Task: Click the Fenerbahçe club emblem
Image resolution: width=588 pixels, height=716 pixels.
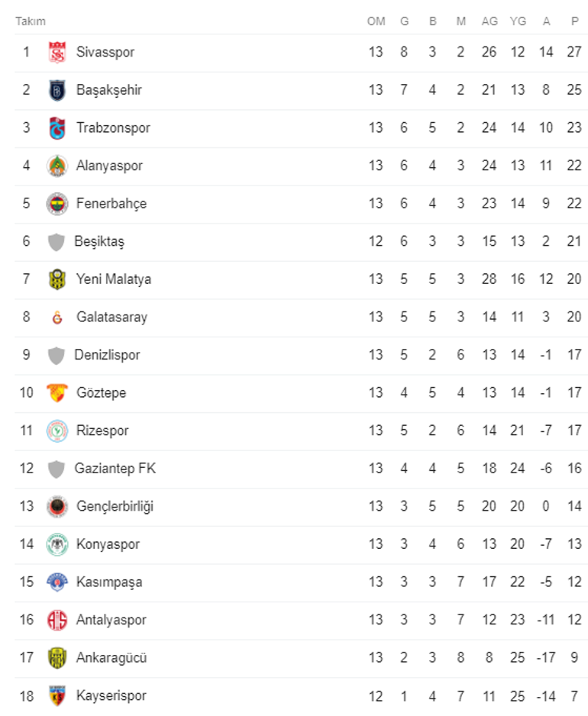Action: click(57, 204)
